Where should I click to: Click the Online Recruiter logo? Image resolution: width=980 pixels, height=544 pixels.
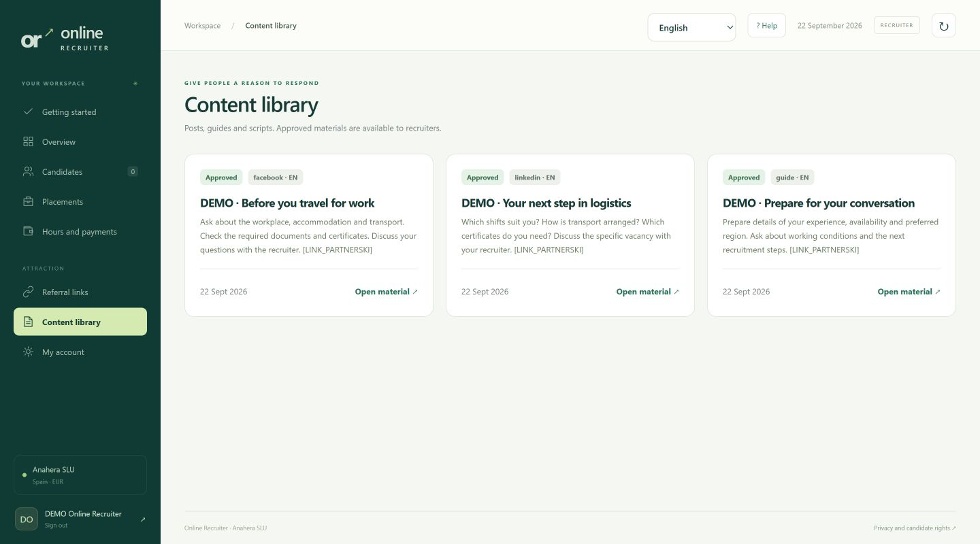point(65,39)
